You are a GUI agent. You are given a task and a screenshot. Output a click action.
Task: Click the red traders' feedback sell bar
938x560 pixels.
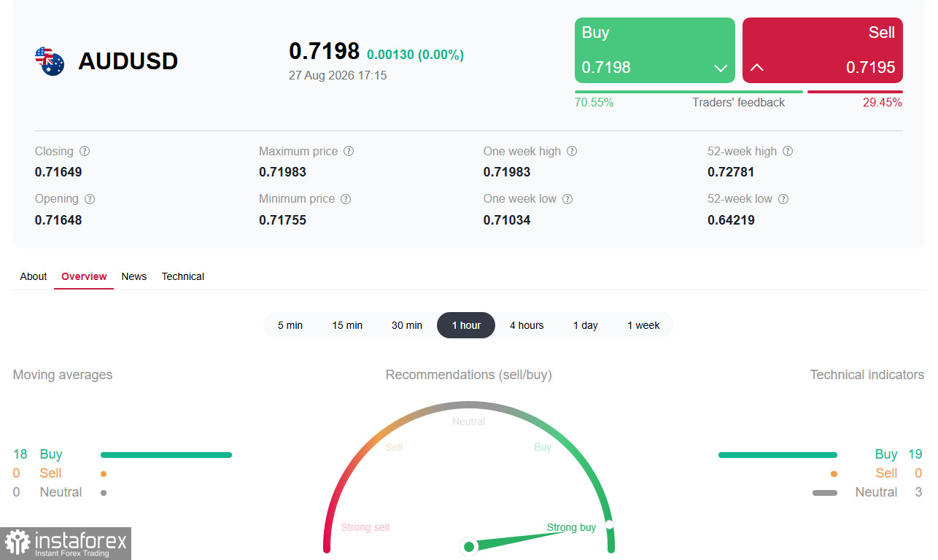855,92
